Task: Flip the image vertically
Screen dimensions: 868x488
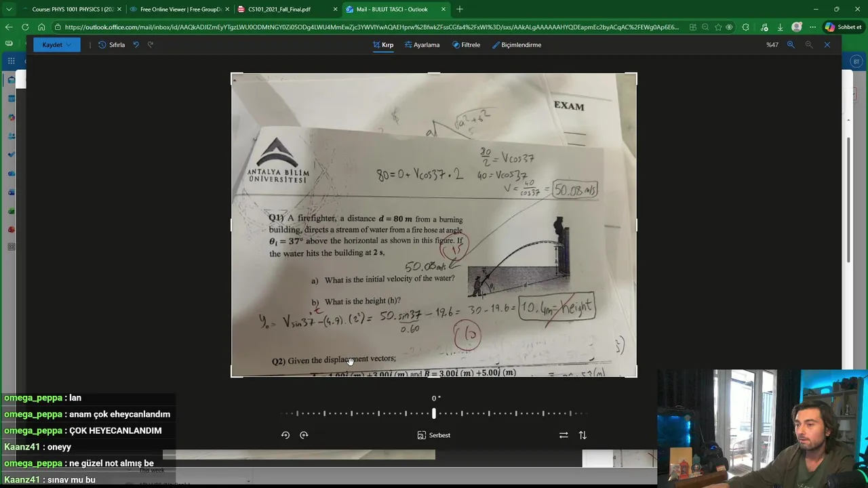Action: [x=583, y=435]
